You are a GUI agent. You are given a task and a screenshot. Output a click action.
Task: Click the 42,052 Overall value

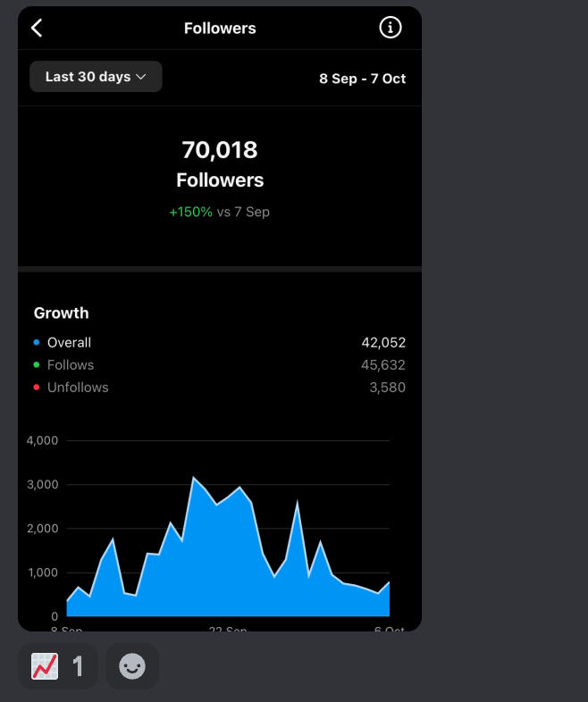point(383,342)
